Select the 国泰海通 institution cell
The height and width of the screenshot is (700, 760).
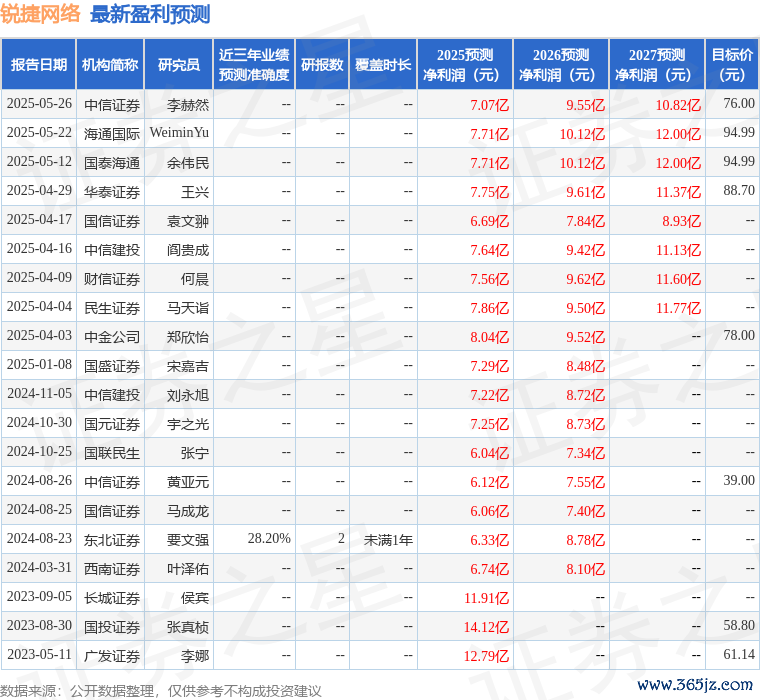(x=112, y=163)
